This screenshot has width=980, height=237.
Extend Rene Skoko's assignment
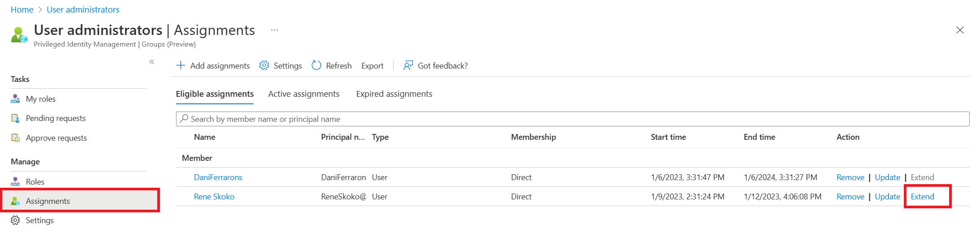tap(922, 197)
